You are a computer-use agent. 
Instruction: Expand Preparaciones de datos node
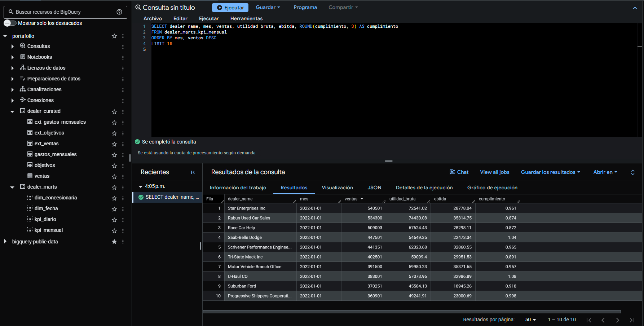(x=13, y=79)
